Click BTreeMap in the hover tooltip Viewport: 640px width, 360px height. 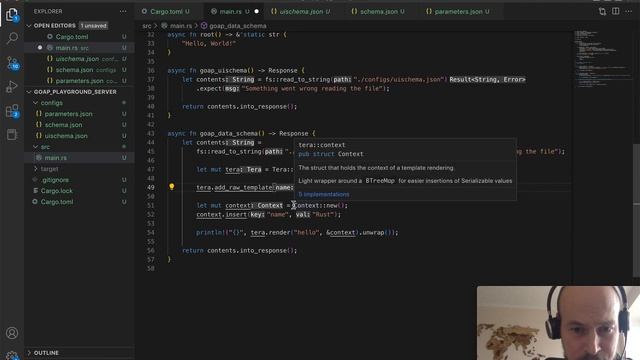380,181
